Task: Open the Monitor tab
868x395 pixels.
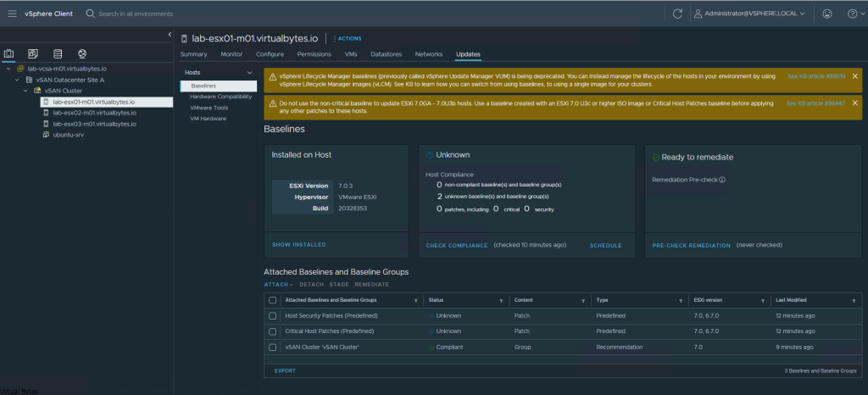Action: click(231, 54)
